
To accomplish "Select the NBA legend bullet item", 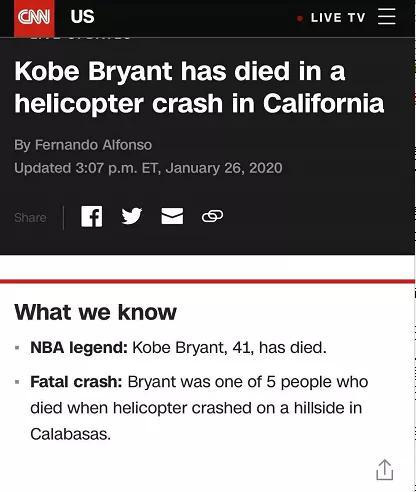I will click(178, 348).
